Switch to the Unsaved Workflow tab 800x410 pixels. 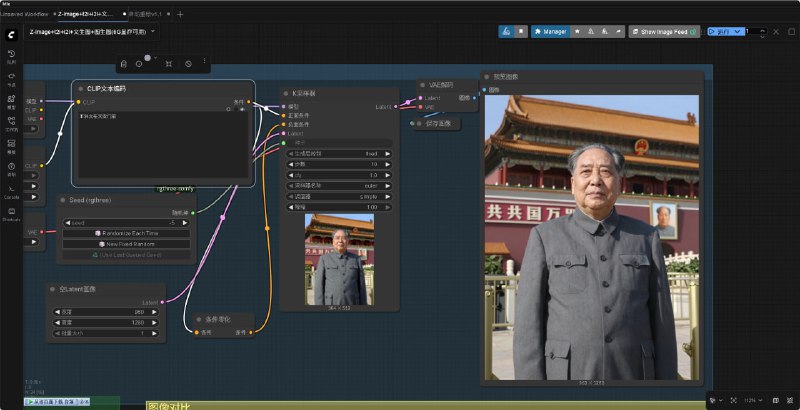click(x=24, y=14)
